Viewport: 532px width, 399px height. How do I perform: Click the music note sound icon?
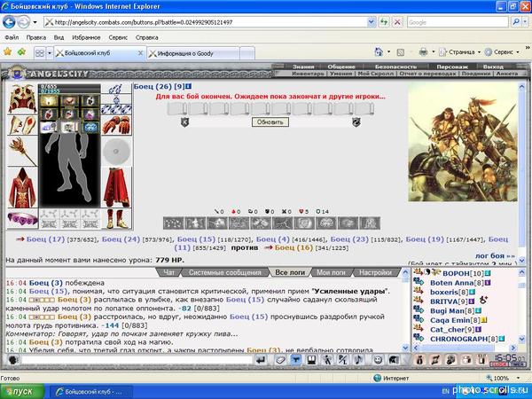click(x=358, y=360)
